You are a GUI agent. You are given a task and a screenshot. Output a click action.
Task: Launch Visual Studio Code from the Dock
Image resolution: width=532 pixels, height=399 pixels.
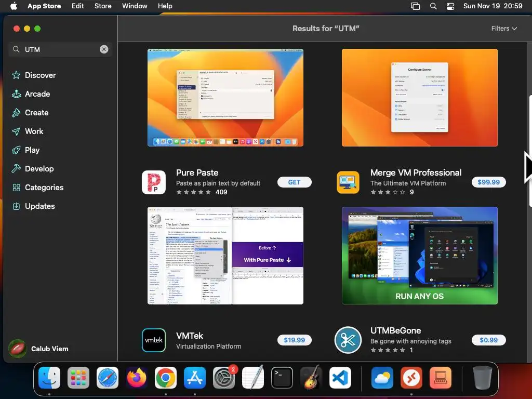(x=340, y=378)
